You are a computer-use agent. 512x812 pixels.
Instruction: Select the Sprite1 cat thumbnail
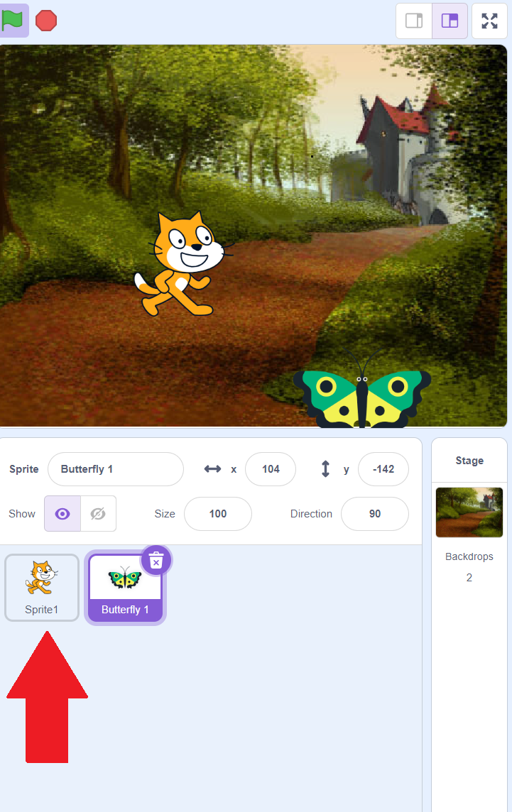tap(42, 587)
